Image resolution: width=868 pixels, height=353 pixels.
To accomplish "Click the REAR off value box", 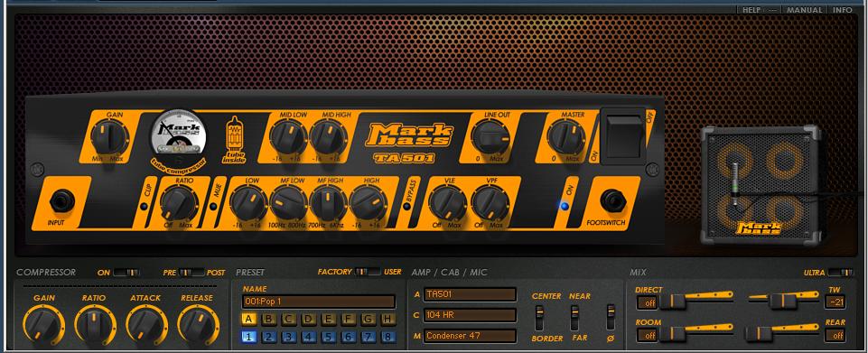I will (835, 335).
